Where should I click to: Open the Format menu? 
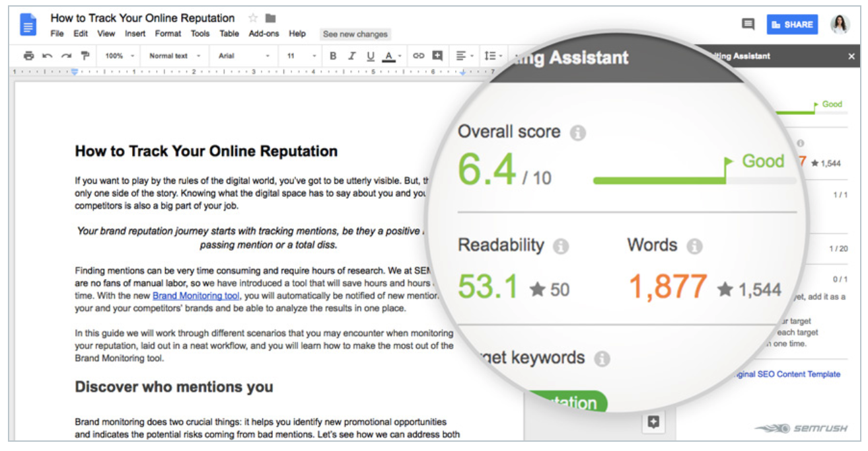(168, 34)
